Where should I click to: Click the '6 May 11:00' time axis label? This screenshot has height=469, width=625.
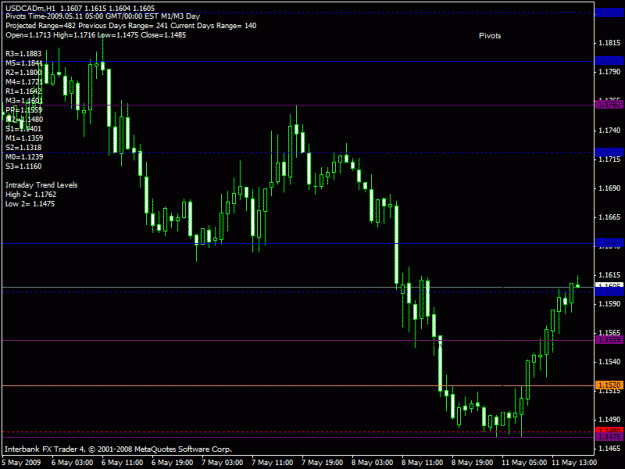pyautogui.click(x=122, y=463)
